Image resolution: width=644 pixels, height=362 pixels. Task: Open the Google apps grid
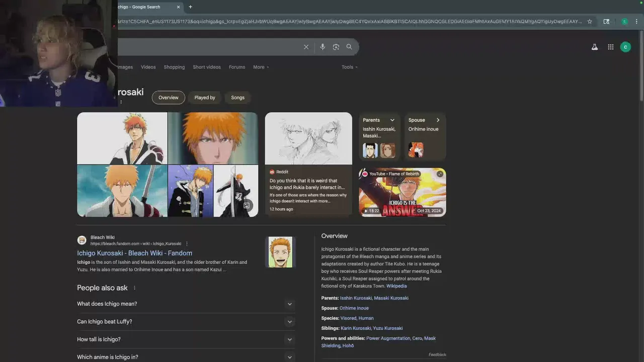[x=611, y=47]
